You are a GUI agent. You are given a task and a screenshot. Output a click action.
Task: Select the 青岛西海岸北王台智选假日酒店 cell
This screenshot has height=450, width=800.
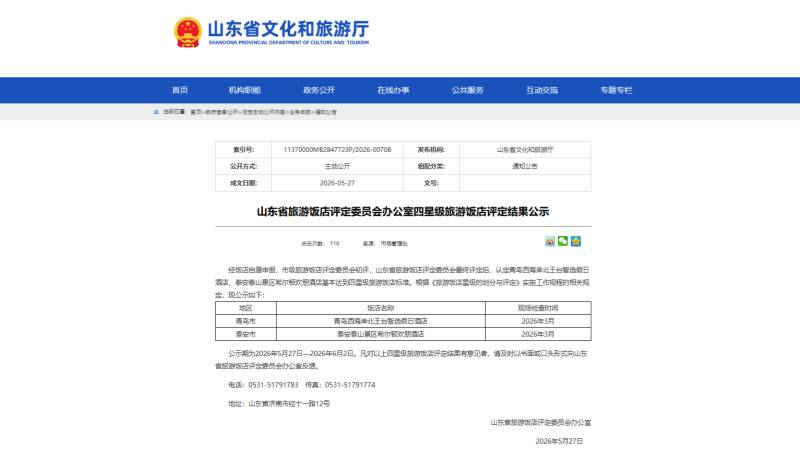click(381, 321)
